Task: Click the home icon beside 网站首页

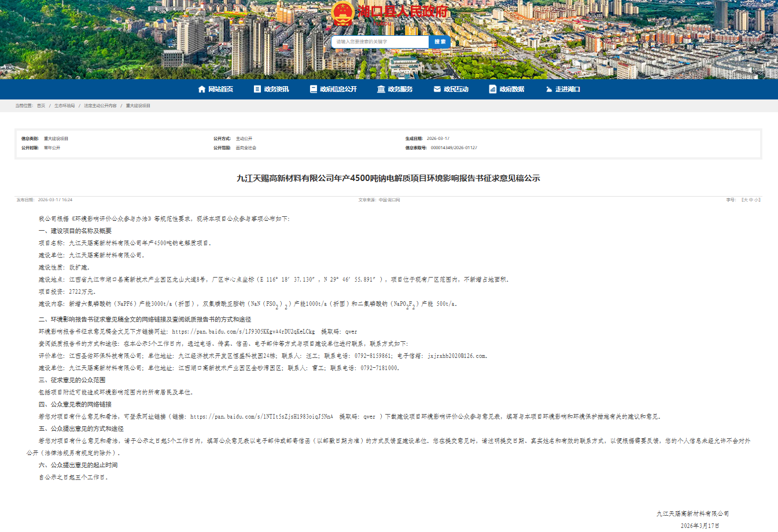Action: point(201,89)
